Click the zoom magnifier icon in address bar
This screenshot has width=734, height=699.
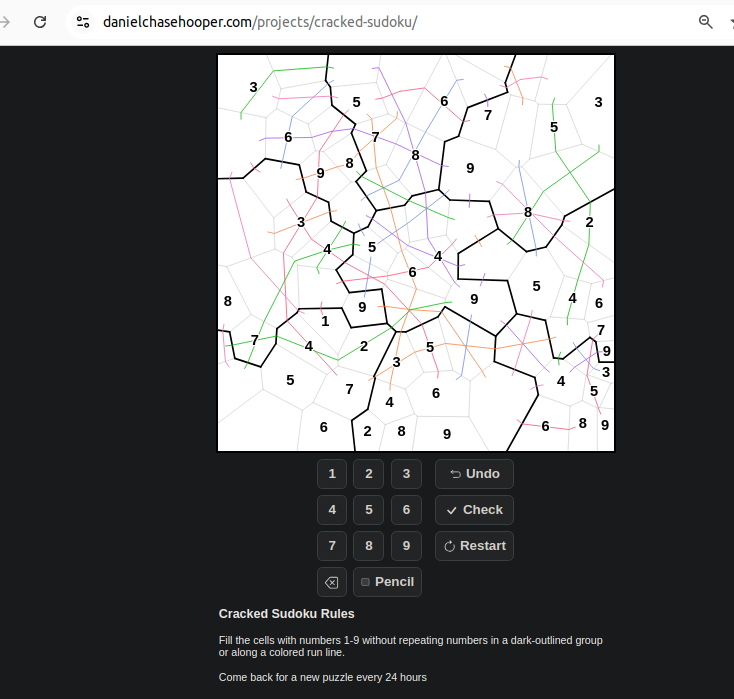[x=705, y=22]
